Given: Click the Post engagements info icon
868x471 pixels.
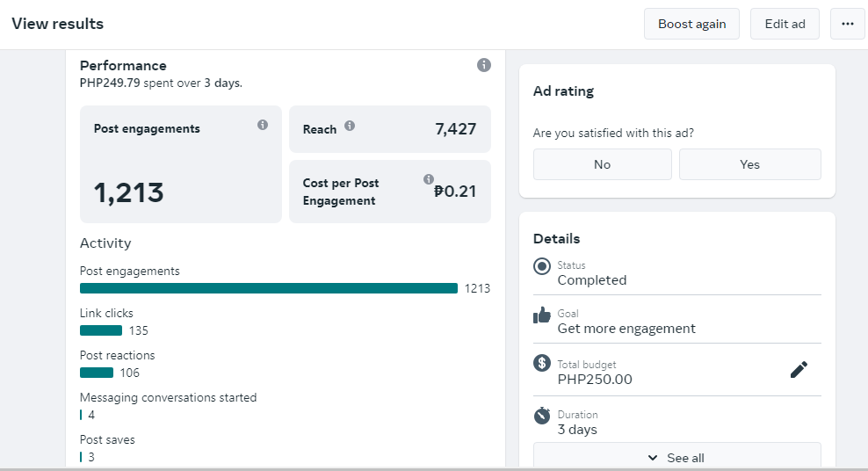Looking at the screenshot, I should point(263,125).
